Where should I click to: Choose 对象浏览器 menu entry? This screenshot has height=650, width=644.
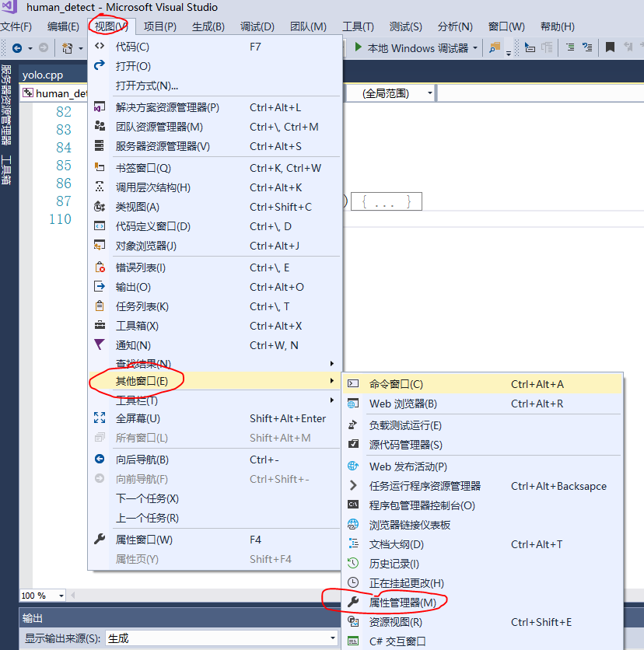[x=215, y=246]
